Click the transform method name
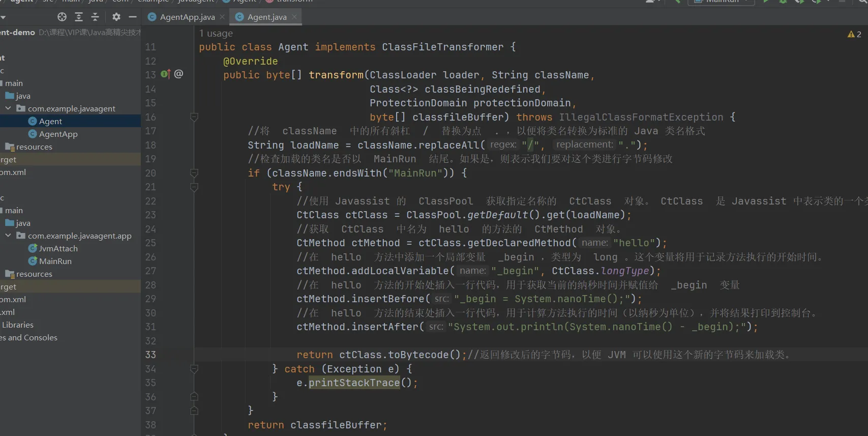This screenshot has width=868, height=436. 336,75
